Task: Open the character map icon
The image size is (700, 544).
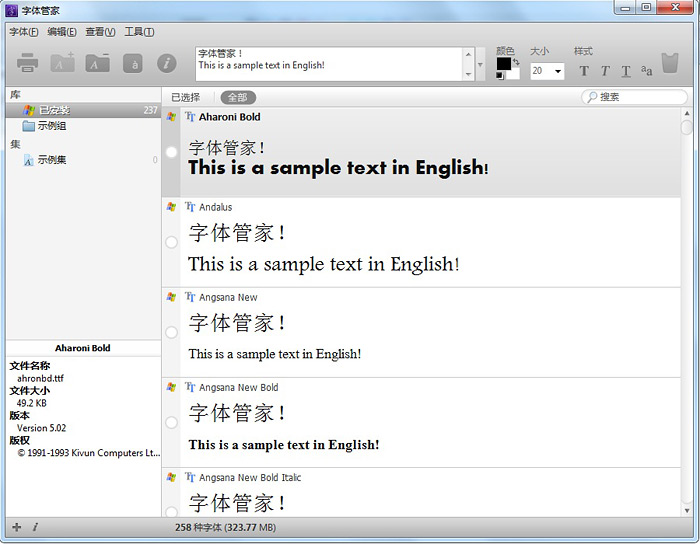Action: [x=132, y=64]
